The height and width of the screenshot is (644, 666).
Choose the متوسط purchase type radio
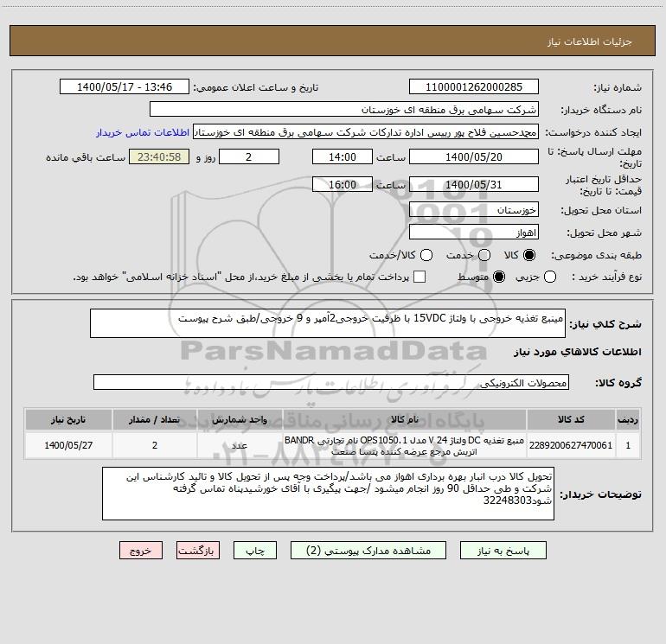[x=499, y=277]
